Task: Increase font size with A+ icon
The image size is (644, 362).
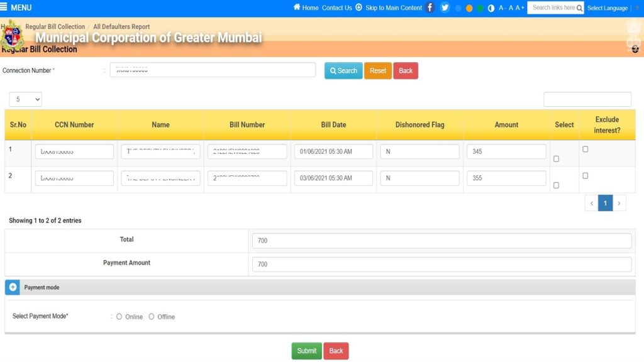Action: point(519,8)
